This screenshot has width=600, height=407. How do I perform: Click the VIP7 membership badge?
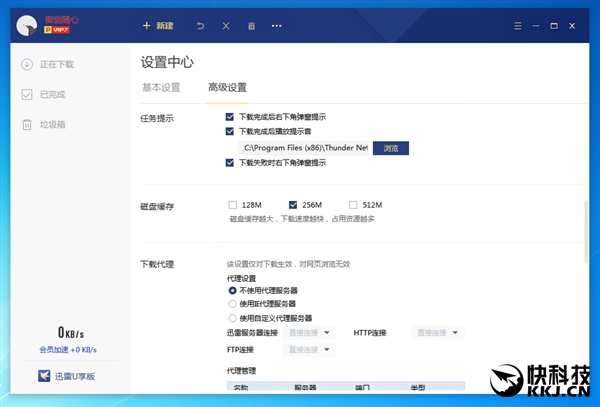click(57, 30)
